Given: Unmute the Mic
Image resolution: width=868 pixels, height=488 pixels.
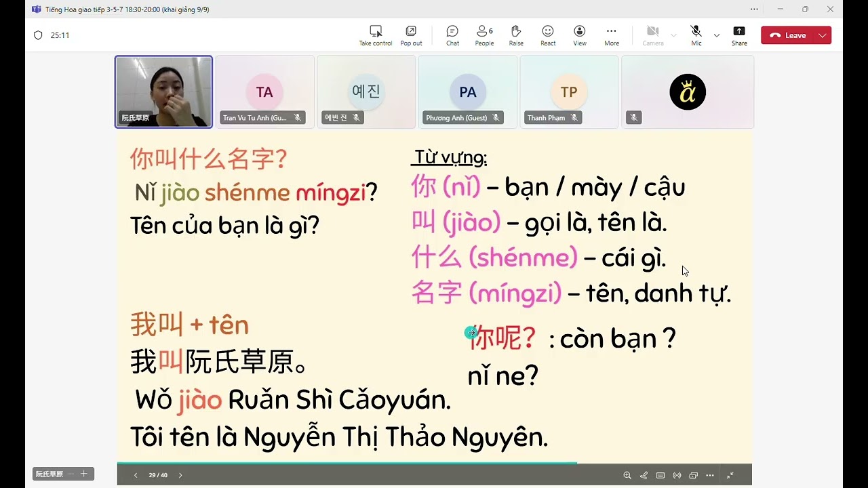Looking at the screenshot, I should tap(696, 35).
